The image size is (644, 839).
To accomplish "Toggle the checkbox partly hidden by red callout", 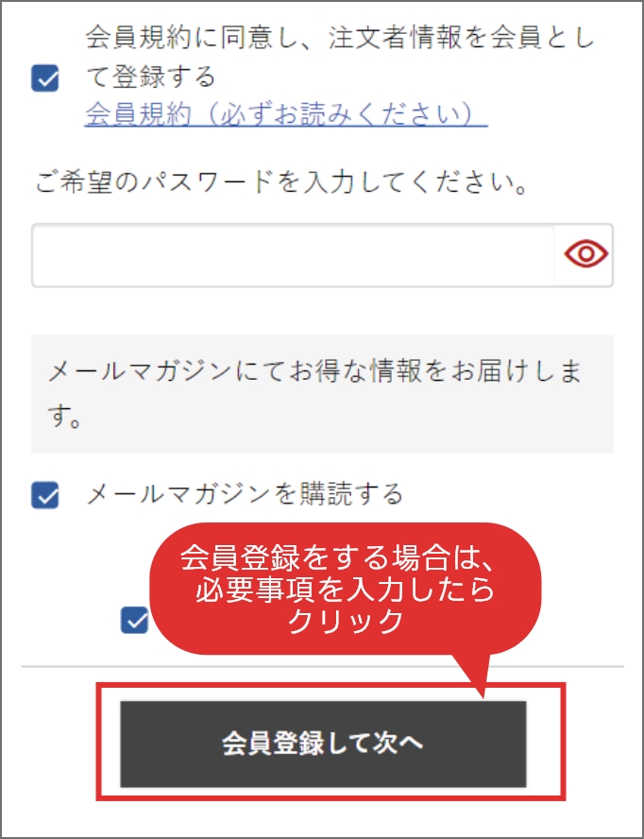I will 135,620.
